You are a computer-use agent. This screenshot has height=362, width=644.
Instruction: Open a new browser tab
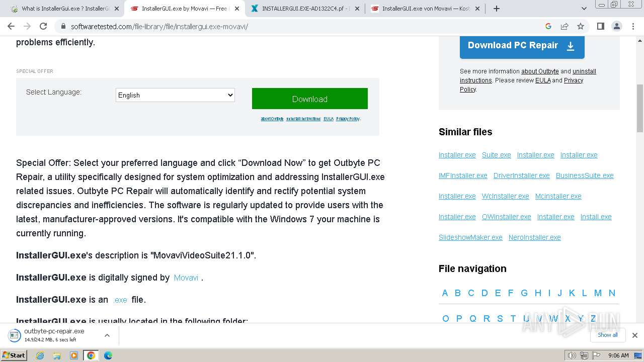tap(497, 9)
